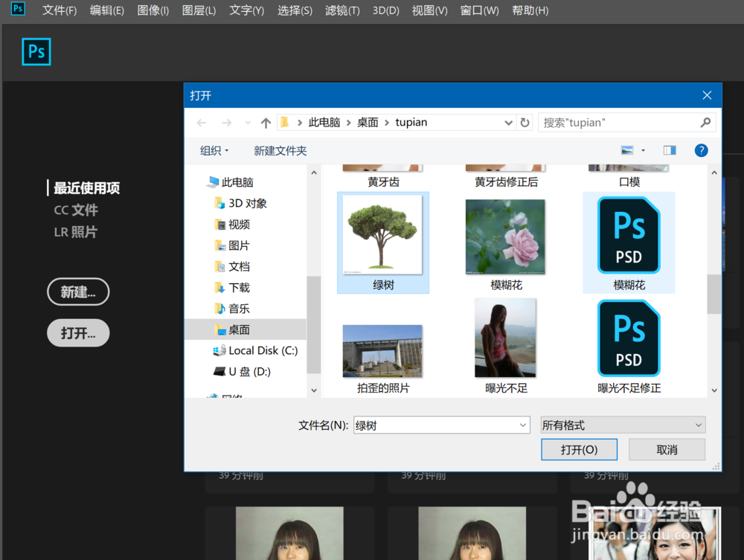Open the 选择(S) menu
The width and height of the screenshot is (744, 560).
click(295, 10)
